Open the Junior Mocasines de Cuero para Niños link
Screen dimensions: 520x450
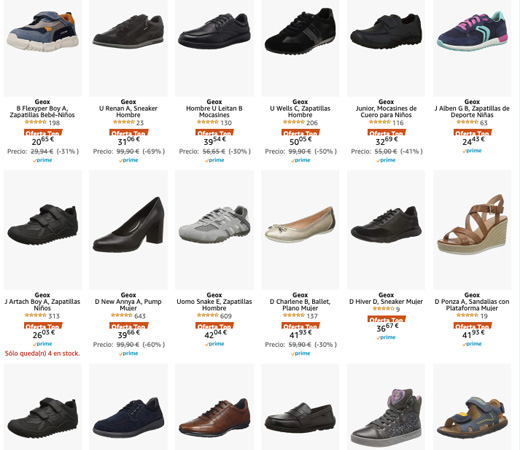tap(386, 112)
